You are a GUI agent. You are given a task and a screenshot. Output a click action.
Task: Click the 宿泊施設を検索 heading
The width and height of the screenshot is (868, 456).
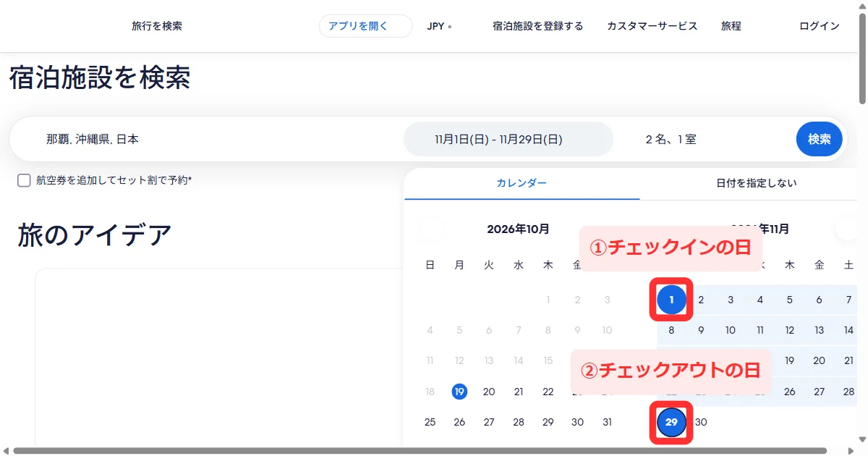[100, 77]
